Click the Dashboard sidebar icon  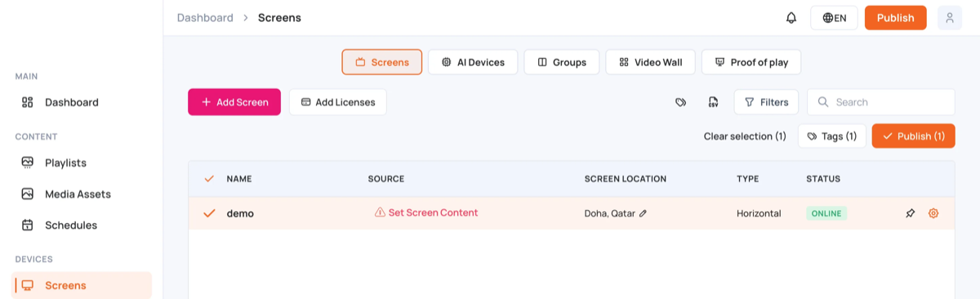[28, 102]
